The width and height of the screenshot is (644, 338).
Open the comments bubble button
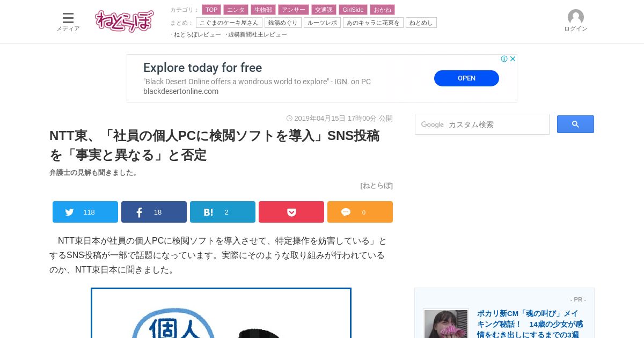(360, 212)
